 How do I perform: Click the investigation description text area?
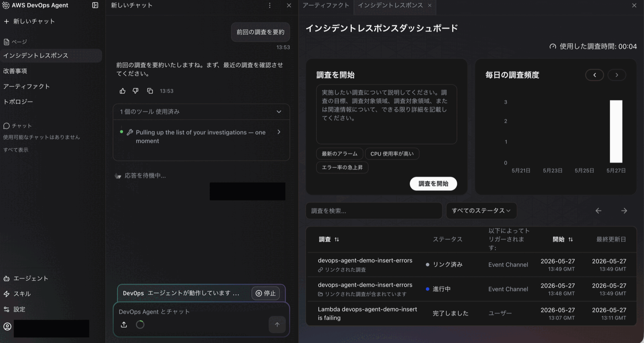point(386,114)
